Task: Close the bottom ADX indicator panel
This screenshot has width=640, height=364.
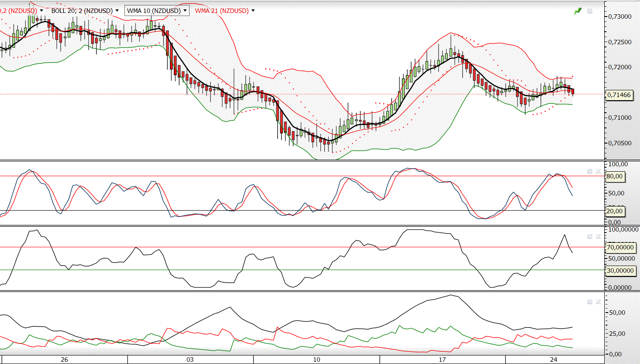Action: 598,302
